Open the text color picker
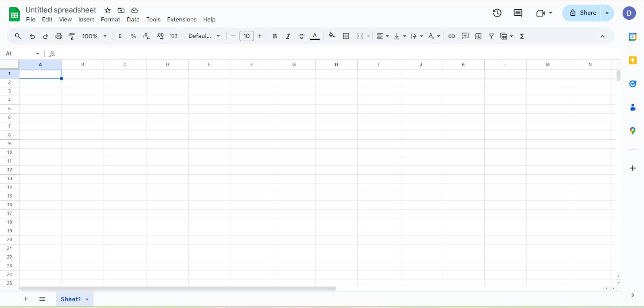Screen dimensions: 644x308 pyautogui.click(x=315, y=36)
